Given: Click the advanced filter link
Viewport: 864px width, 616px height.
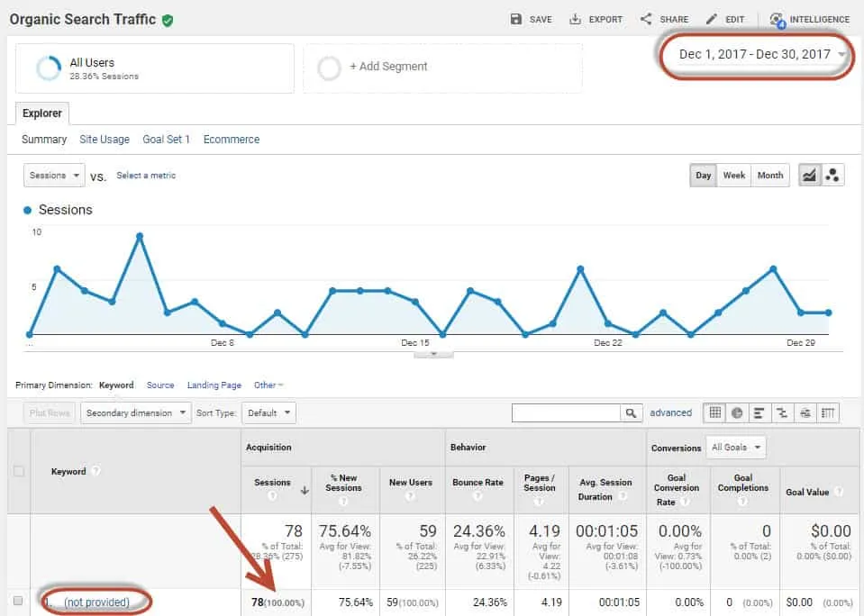Looking at the screenshot, I should [x=671, y=413].
